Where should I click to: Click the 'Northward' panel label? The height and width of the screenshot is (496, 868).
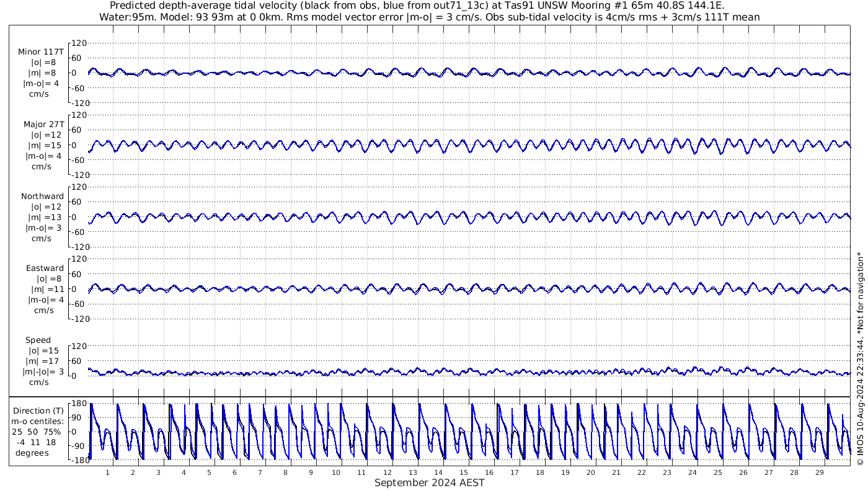pyautogui.click(x=42, y=197)
